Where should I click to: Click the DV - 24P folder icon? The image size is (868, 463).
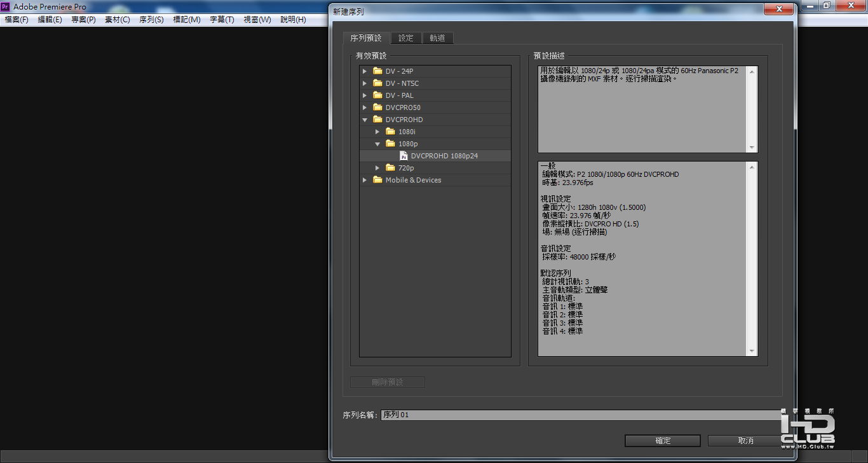click(377, 71)
